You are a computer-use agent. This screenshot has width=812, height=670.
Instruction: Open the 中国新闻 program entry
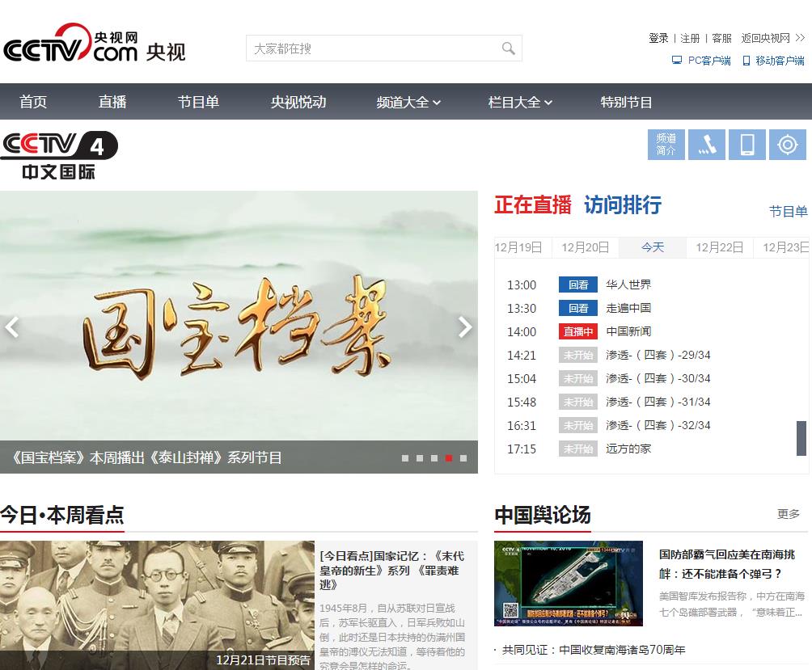tap(628, 331)
